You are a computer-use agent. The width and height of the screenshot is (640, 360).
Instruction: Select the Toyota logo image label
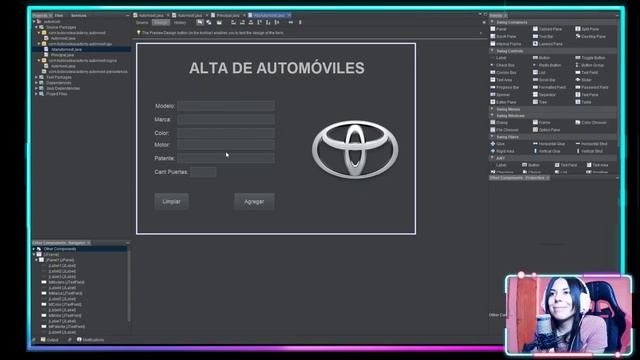coord(355,149)
